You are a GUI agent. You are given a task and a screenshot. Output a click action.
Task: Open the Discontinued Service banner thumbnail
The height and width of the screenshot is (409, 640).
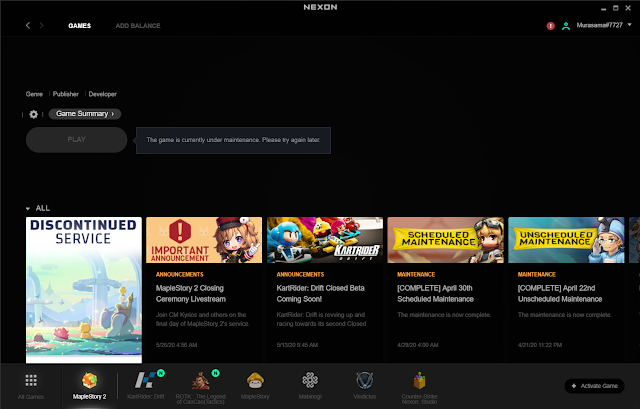click(x=84, y=290)
